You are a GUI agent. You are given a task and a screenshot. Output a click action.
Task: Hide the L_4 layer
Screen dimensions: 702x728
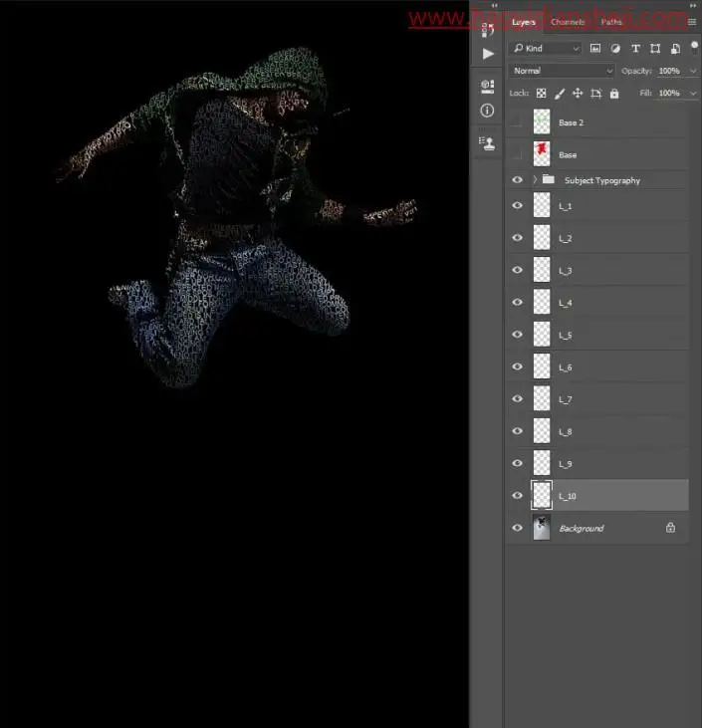coord(517,302)
